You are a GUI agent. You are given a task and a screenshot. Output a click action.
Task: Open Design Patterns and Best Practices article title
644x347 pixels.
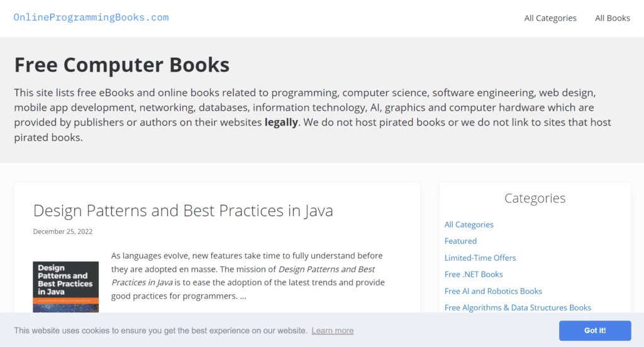click(x=183, y=211)
